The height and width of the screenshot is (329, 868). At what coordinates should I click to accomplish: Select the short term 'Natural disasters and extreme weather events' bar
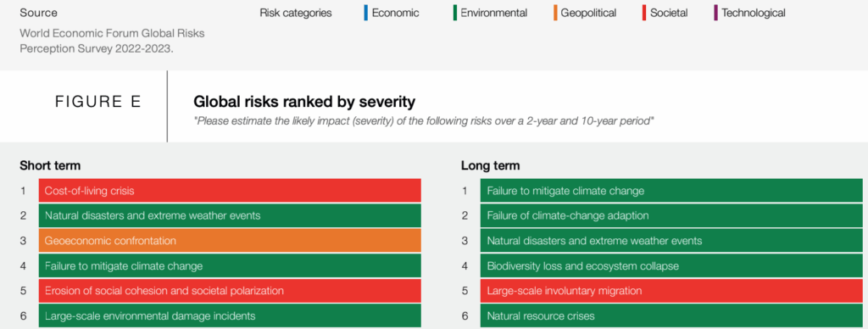pos(230,215)
